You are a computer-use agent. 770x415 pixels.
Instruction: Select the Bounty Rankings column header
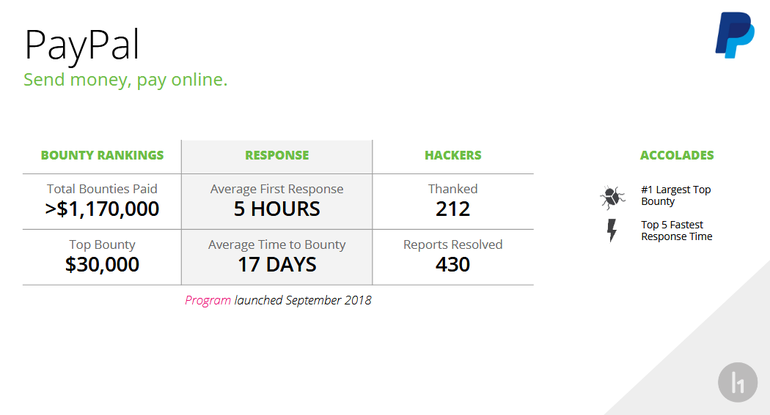[102, 156]
